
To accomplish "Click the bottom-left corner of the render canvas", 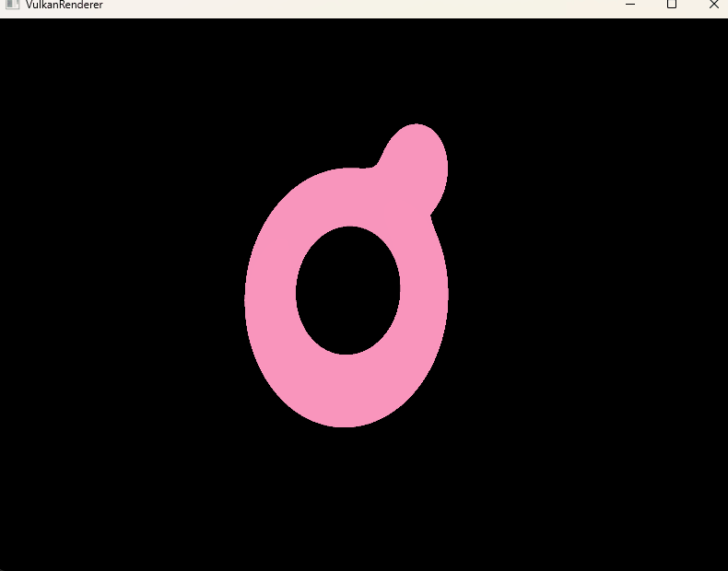I will pyautogui.click(x=4, y=566).
